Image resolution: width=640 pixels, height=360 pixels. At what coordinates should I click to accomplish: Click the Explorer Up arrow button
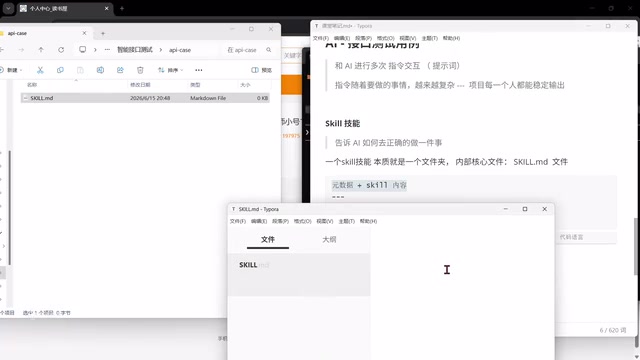pos(41,50)
